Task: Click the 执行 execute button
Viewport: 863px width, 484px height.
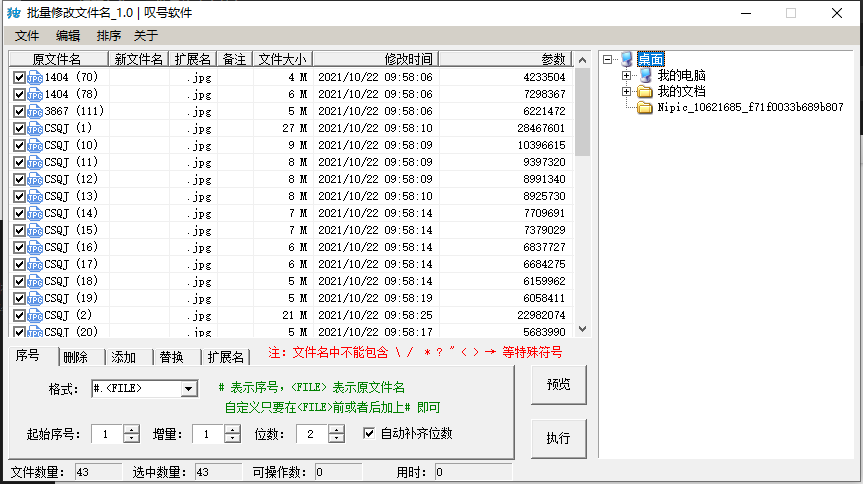Action: click(x=559, y=438)
